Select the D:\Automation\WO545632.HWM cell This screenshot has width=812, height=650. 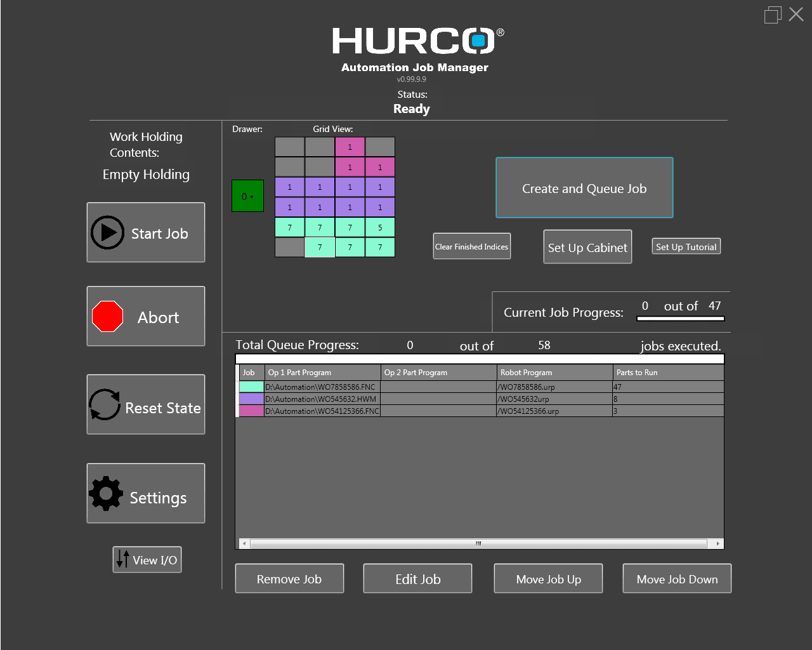pos(322,399)
